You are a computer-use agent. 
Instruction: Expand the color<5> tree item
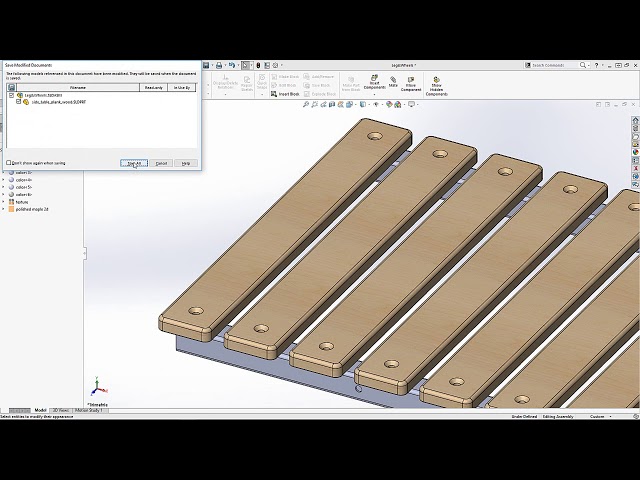[4, 187]
